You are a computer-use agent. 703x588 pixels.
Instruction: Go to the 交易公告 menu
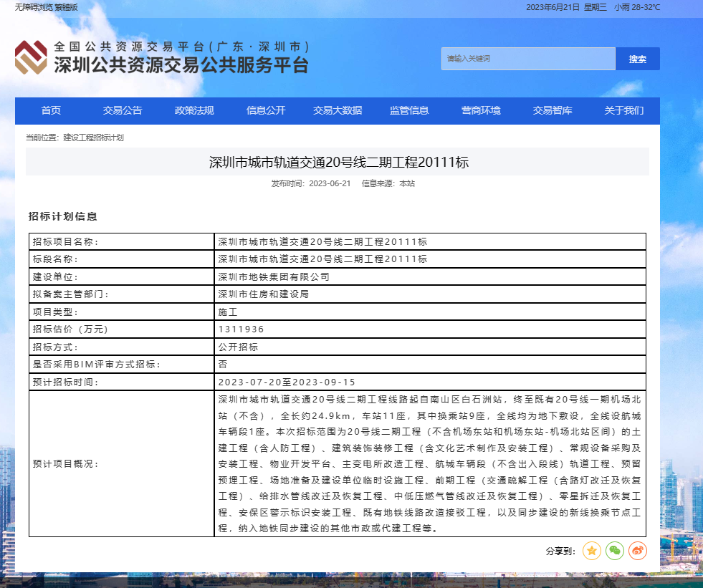click(x=123, y=110)
